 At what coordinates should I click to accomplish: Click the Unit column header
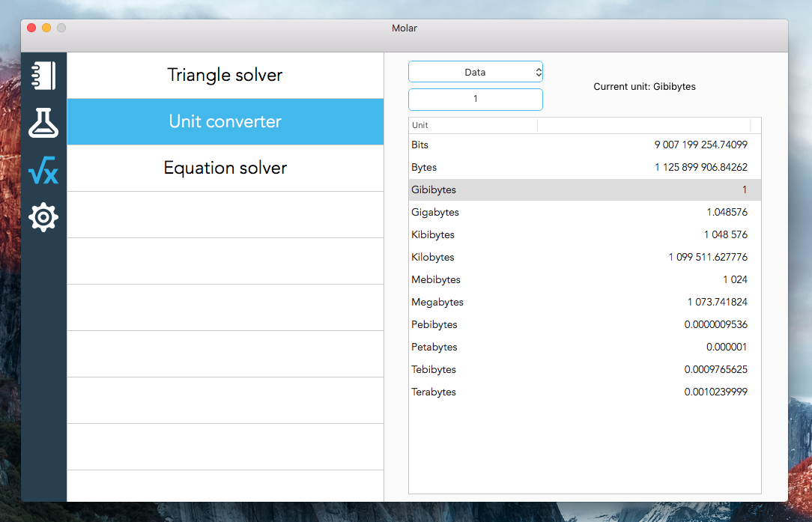tap(473, 125)
